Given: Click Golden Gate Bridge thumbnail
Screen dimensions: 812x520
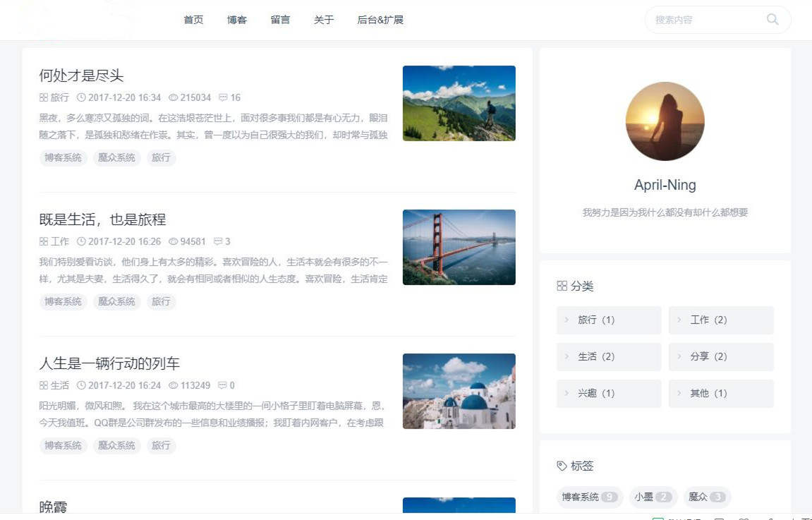Looking at the screenshot, I should coord(459,247).
